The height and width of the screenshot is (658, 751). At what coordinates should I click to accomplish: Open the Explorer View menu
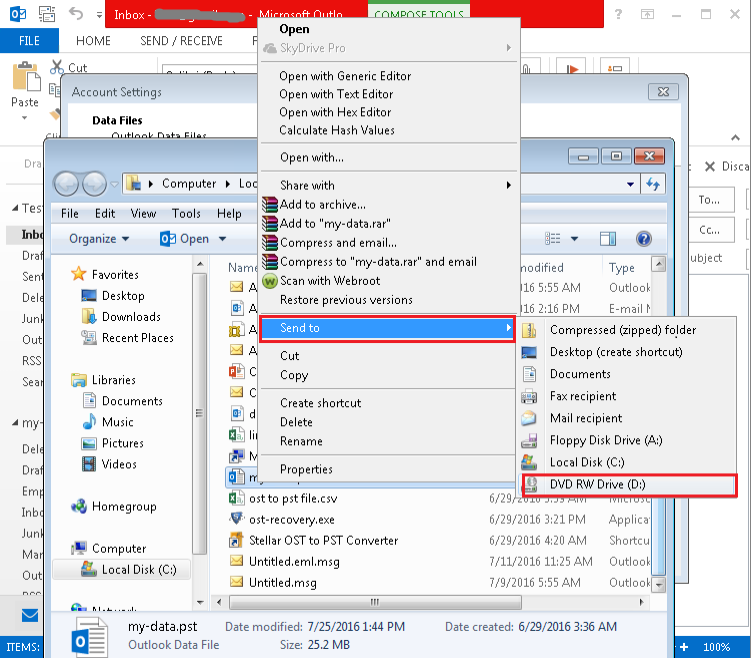143,214
